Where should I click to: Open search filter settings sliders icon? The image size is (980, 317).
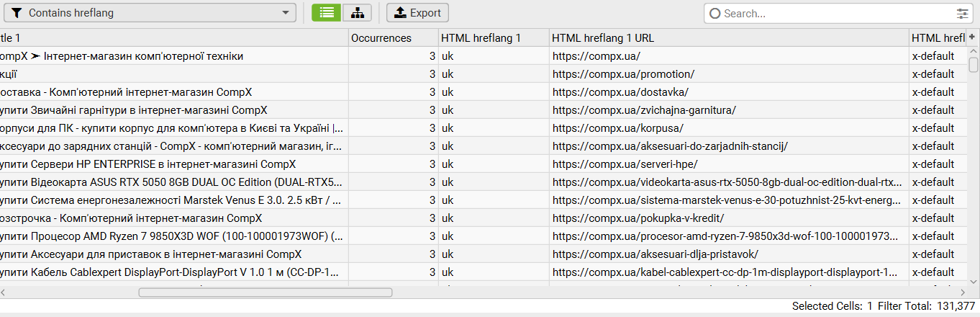pos(963,13)
